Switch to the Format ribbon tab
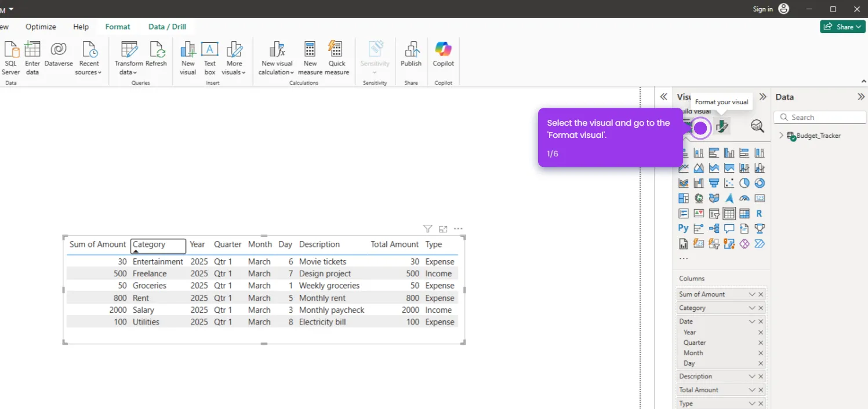This screenshot has height=409, width=868. (118, 27)
